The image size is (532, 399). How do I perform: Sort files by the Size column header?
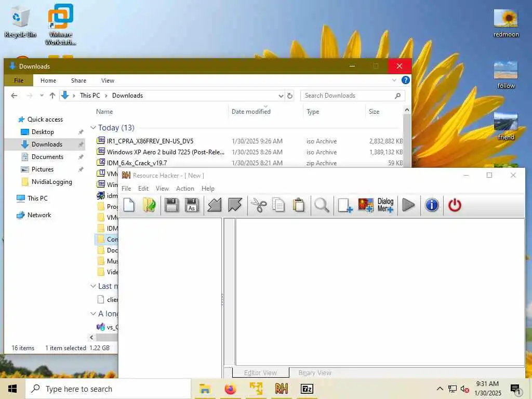click(x=374, y=112)
